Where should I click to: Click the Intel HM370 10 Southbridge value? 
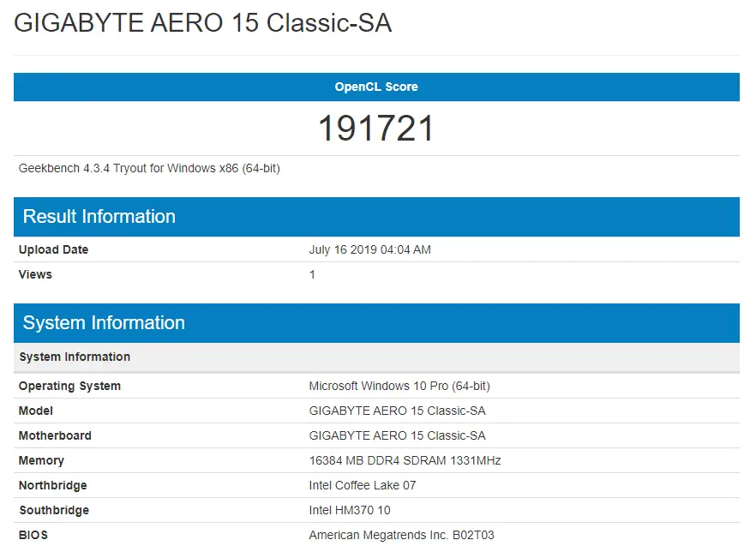click(350, 510)
